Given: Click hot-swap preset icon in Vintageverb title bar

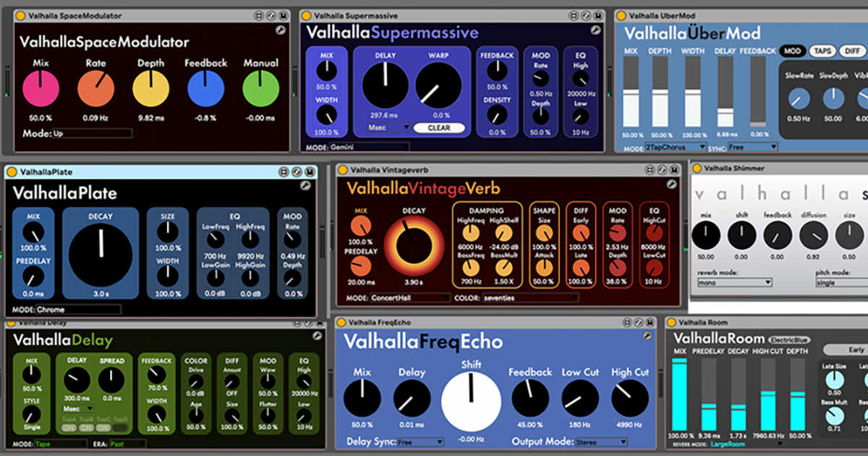Looking at the screenshot, I should [661, 170].
